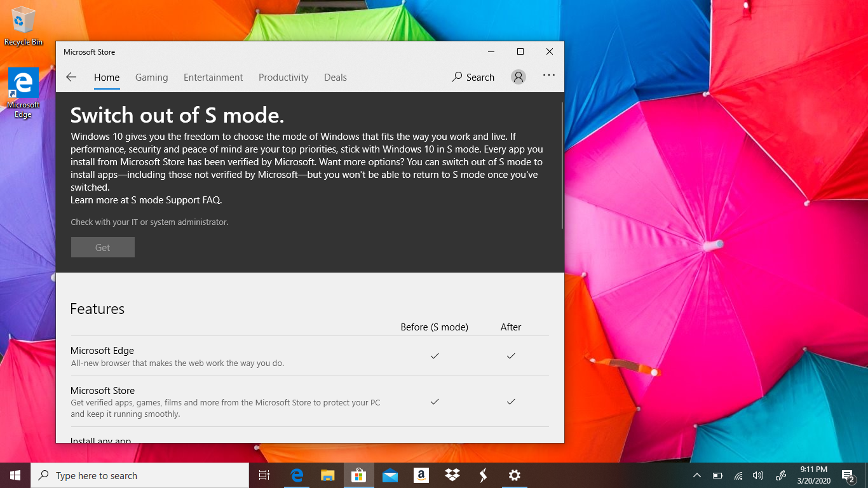Screen dimensions: 868x488
Task: Click 'Microsoft Edge' feature row title
Action: click(x=102, y=351)
